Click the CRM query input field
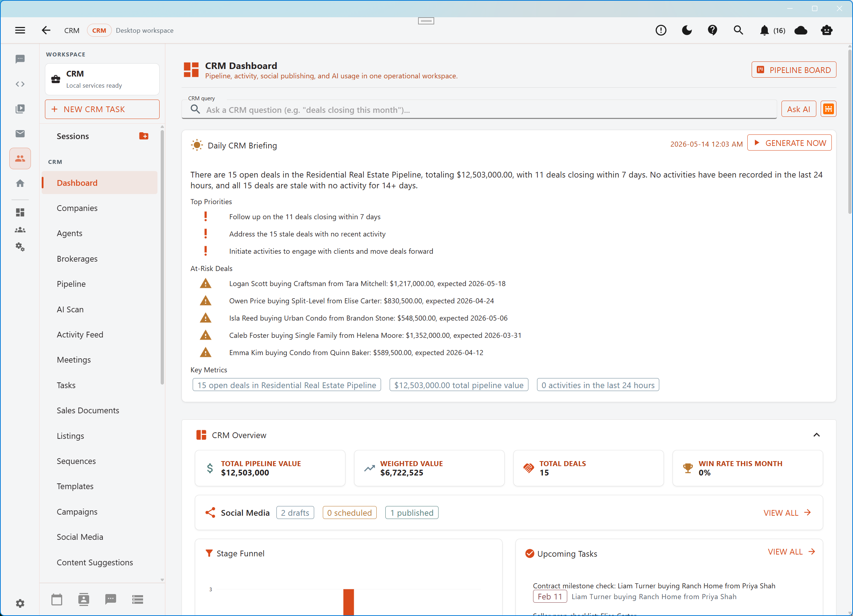This screenshot has height=616, width=853. click(479, 110)
